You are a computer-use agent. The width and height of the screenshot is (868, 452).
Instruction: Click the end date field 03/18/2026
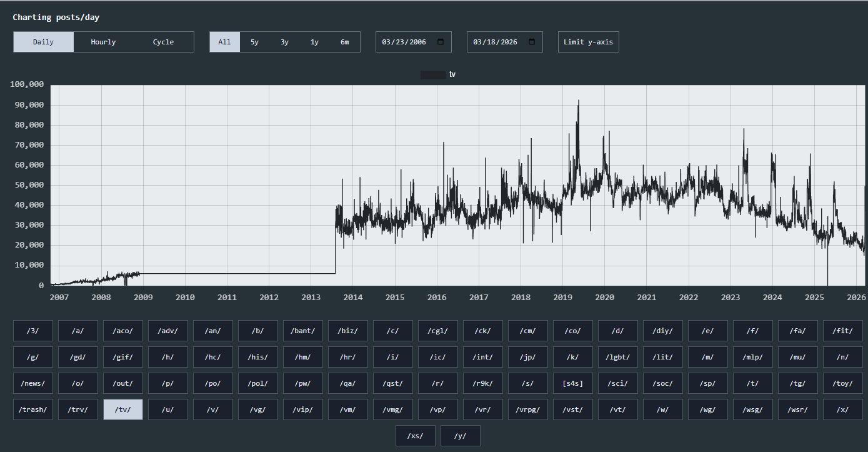point(505,42)
